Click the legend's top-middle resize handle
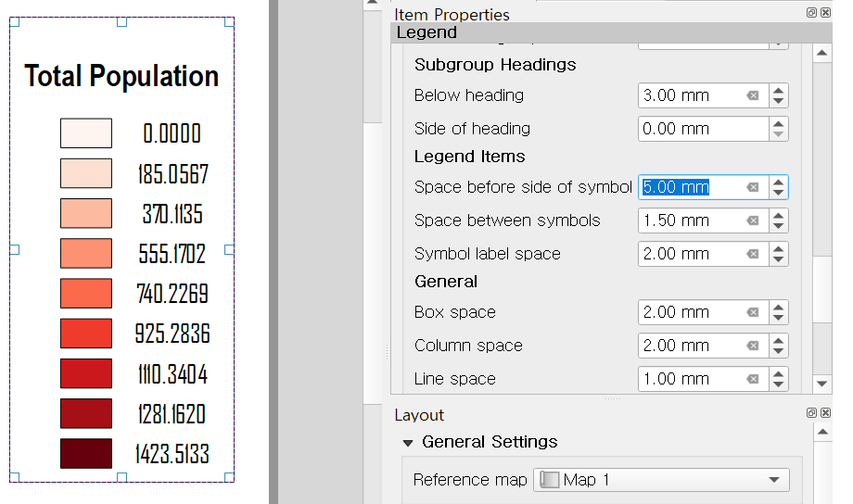 pyautogui.click(x=121, y=21)
